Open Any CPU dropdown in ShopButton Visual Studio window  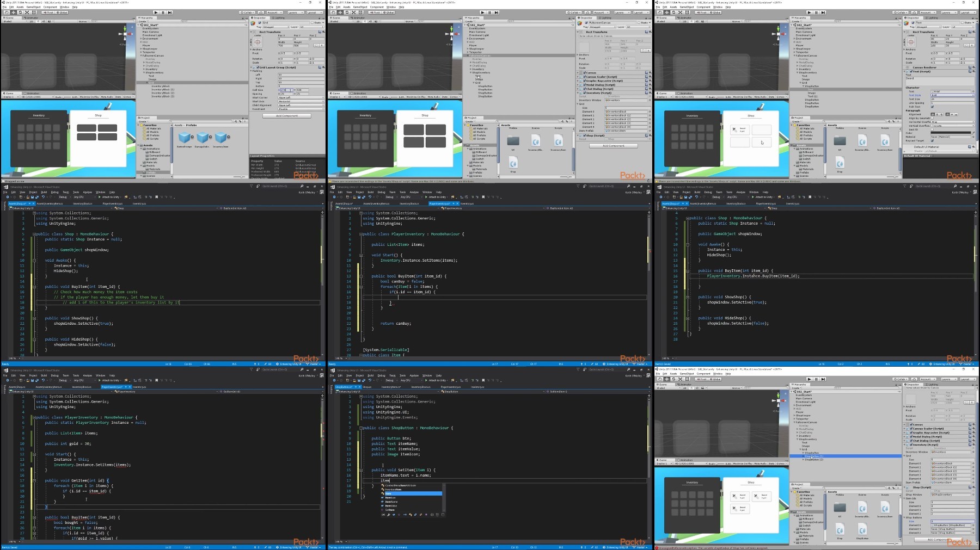(x=411, y=380)
